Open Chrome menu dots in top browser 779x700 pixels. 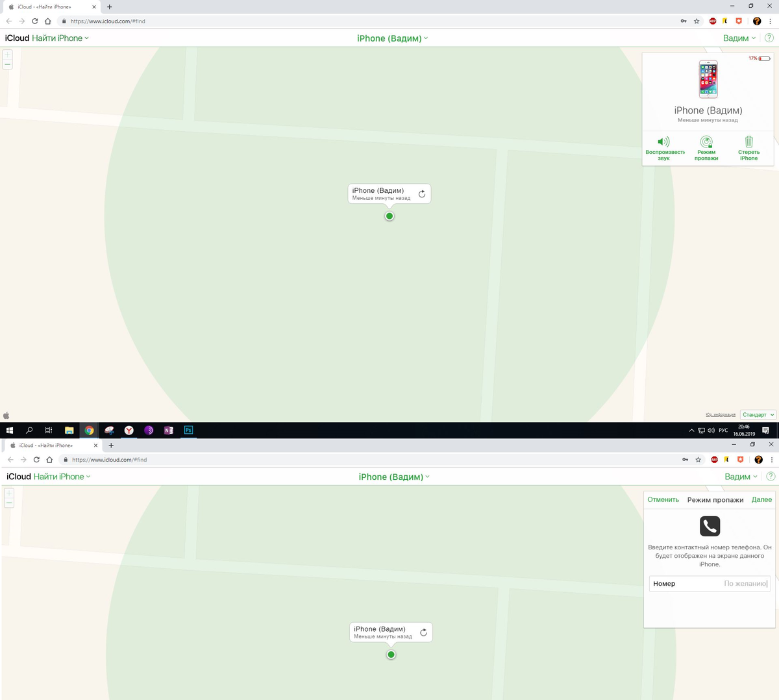point(770,21)
